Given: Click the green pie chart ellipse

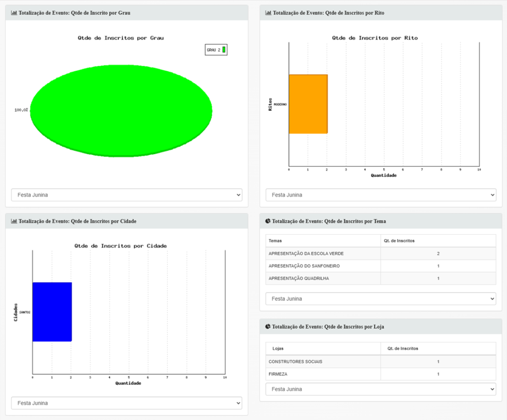Looking at the screenshot, I should (x=121, y=110).
